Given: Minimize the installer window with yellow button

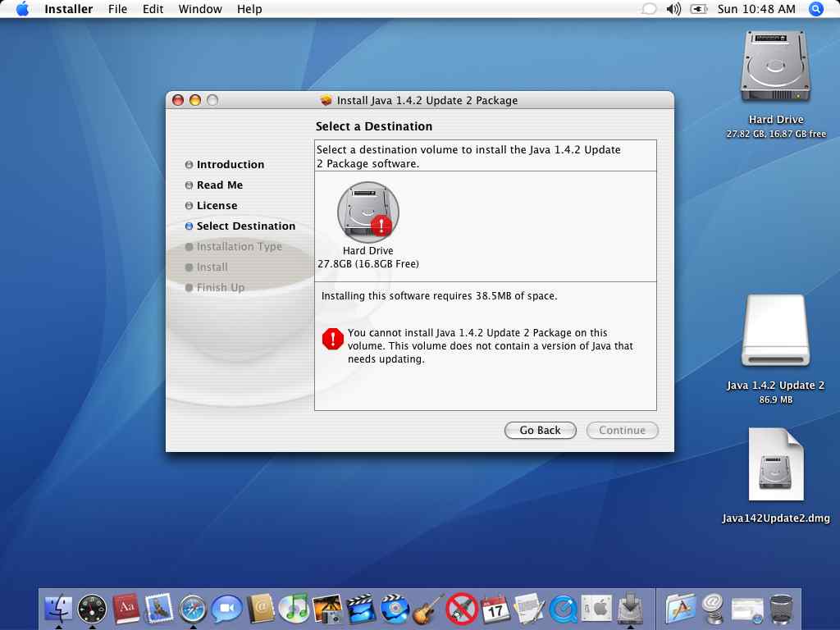Looking at the screenshot, I should click(x=195, y=100).
